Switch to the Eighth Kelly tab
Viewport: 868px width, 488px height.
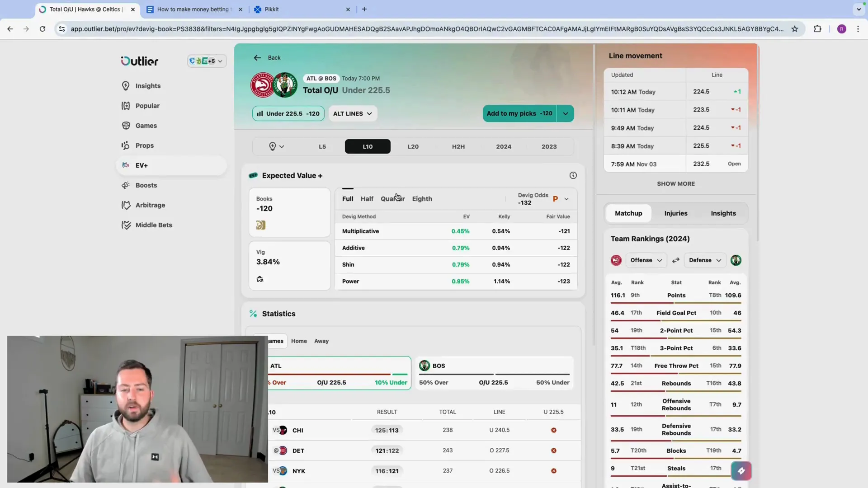click(422, 199)
